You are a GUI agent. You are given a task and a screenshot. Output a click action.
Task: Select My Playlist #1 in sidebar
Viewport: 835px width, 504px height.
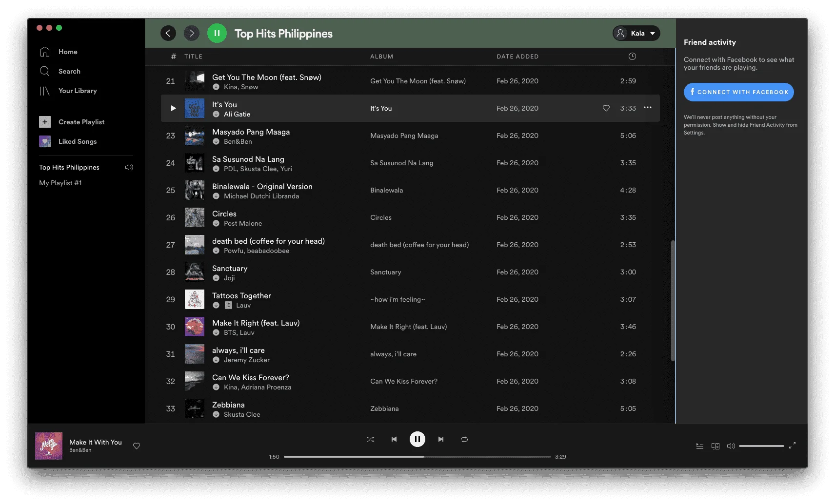60,183
